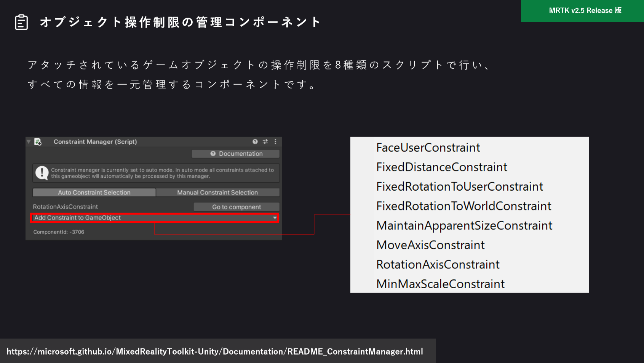Choose FixedDistanceConstraint from the list

(x=442, y=167)
